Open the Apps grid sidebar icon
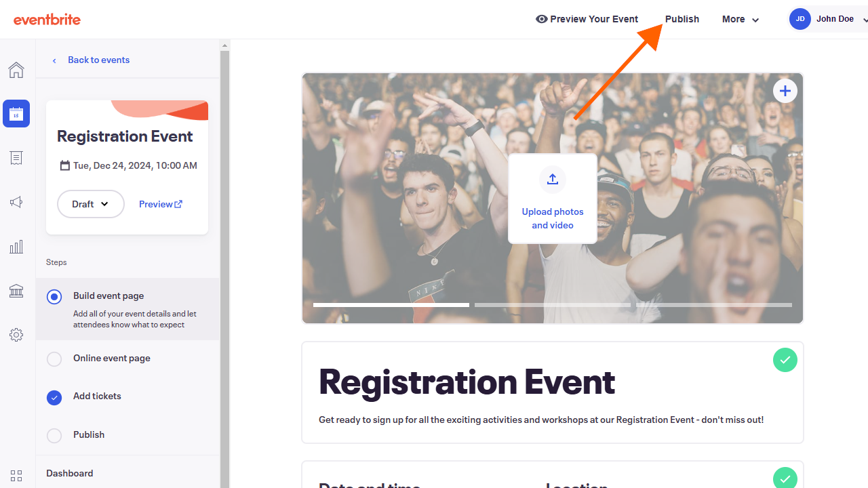868x488 pixels. click(16, 476)
